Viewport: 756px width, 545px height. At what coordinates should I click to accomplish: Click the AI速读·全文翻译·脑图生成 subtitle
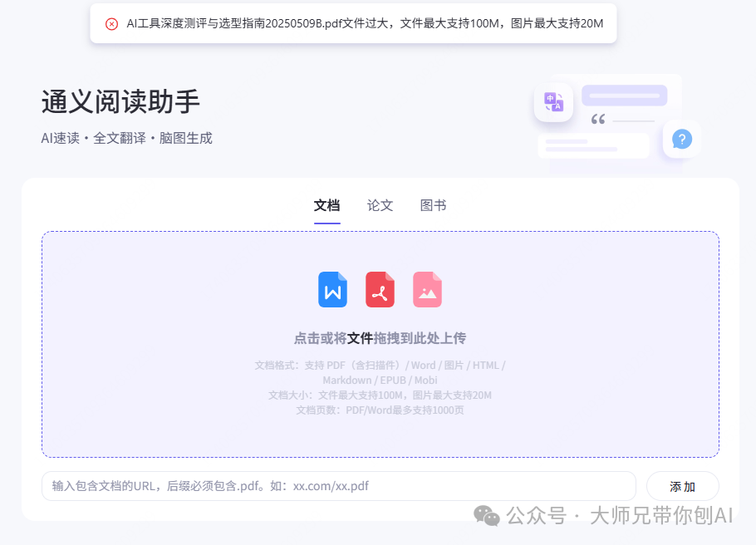126,139
